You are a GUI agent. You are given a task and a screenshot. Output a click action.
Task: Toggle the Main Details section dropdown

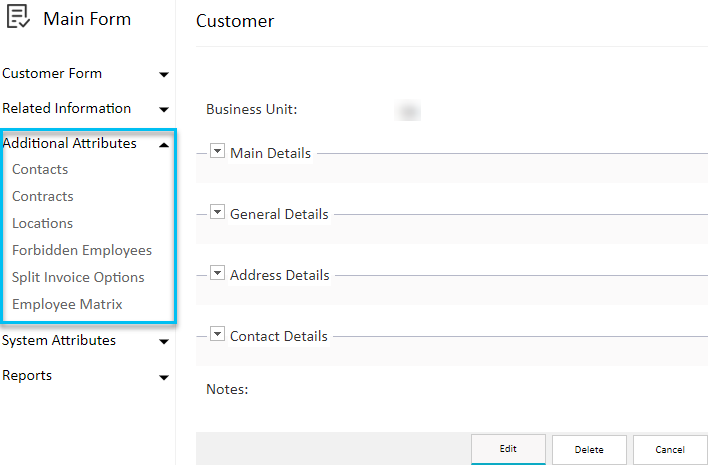(217, 150)
